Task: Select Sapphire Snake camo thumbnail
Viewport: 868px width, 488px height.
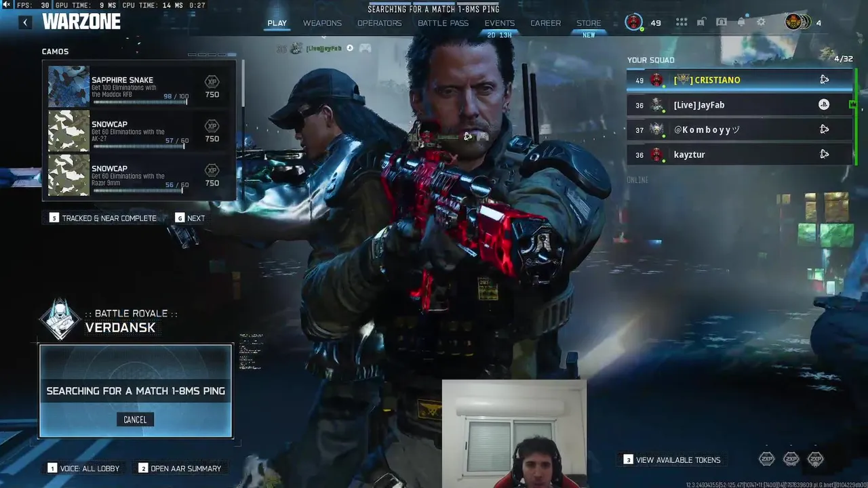Action: coord(68,86)
